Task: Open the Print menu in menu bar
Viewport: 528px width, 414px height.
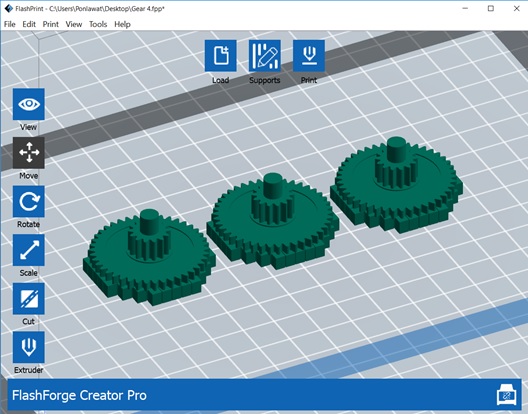Action: pyautogui.click(x=51, y=24)
